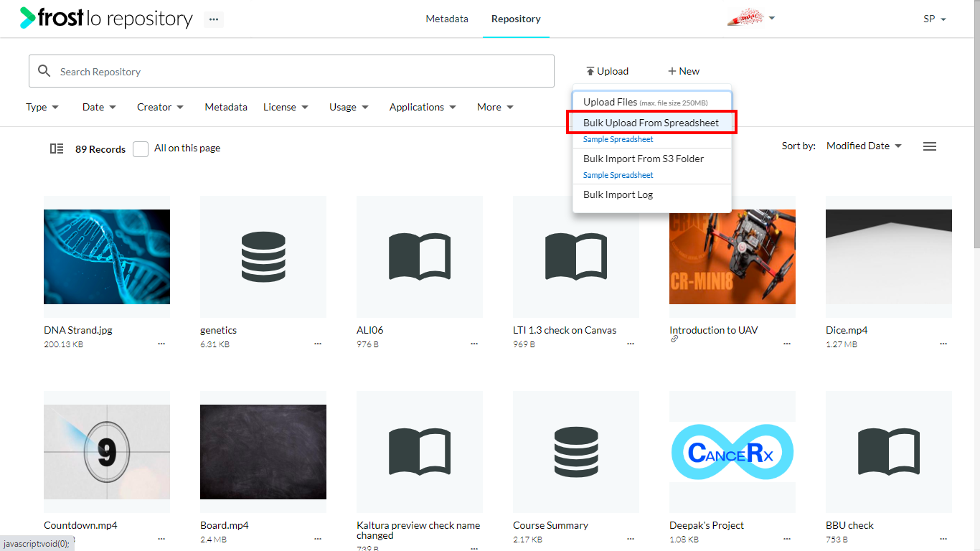This screenshot has width=980, height=551.
Task: Open the ellipsis options for BBU check
Action: [943, 539]
